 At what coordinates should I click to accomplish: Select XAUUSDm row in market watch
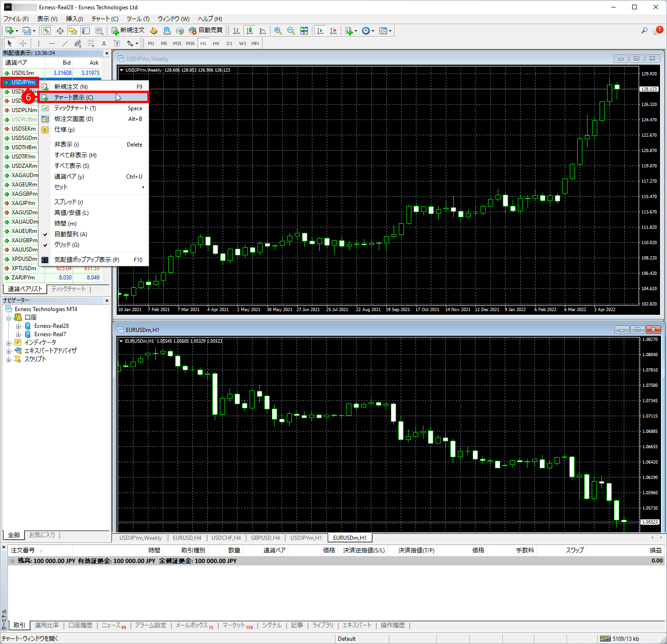pyautogui.click(x=24, y=250)
